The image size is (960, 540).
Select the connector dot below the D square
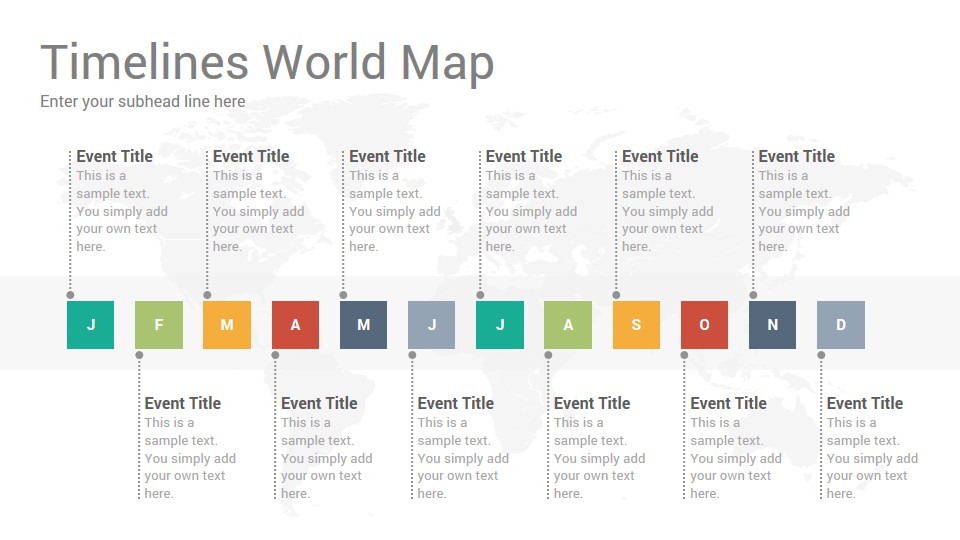822,355
